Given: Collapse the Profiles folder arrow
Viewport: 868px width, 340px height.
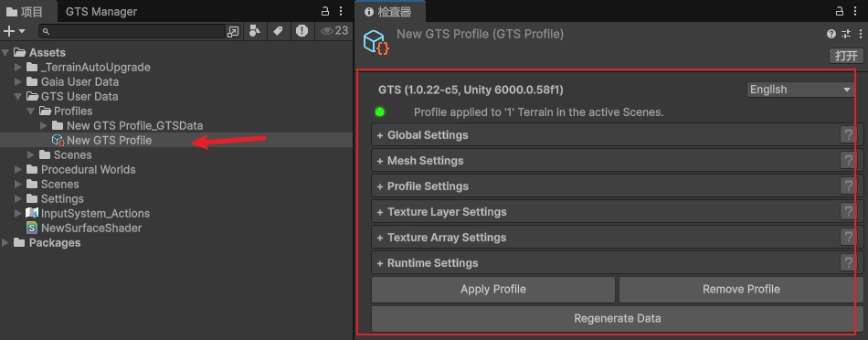Looking at the screenshot, I should [31, 111].
